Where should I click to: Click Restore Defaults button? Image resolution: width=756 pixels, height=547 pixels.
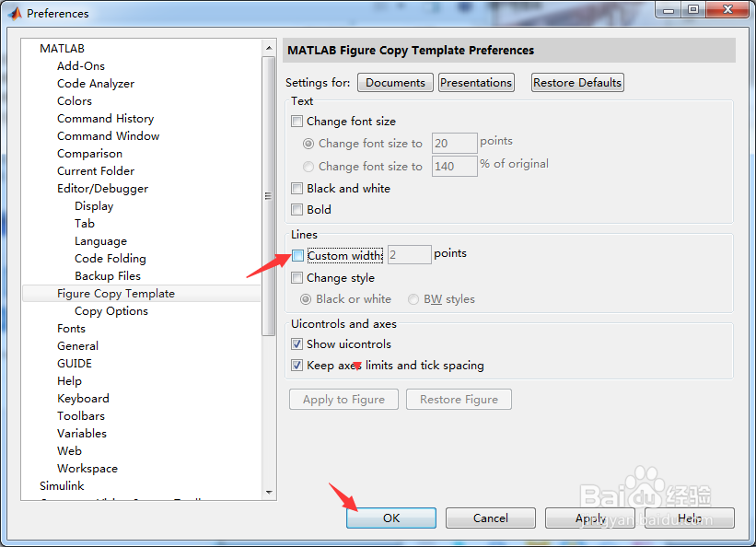[x=577, y=83]
